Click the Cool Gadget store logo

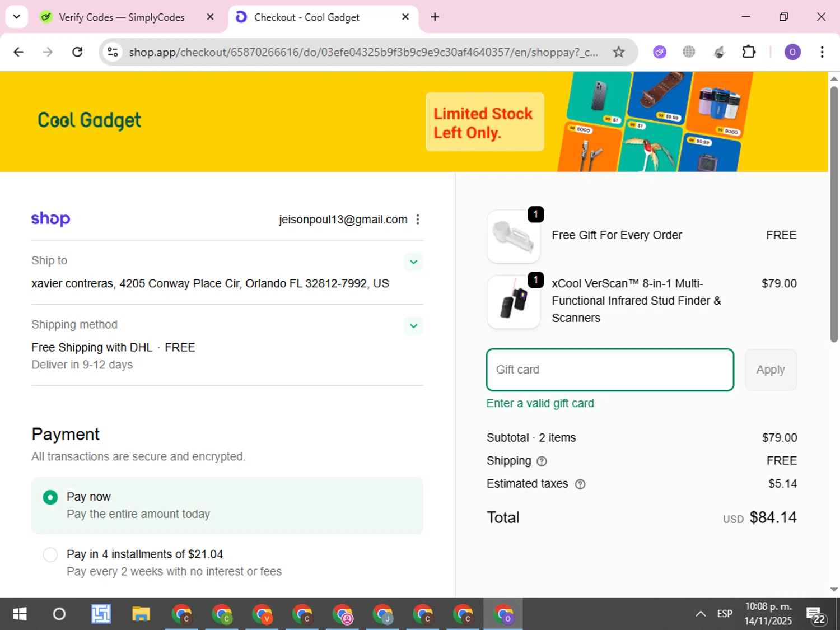pos(90,120)
